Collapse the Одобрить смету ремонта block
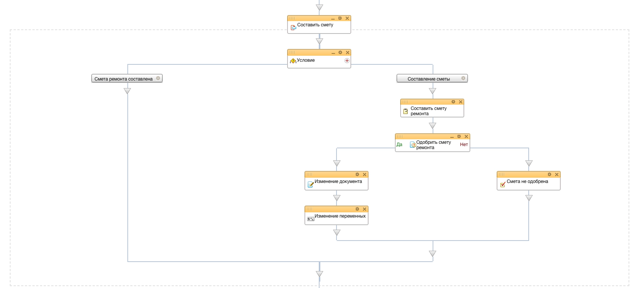The image size is (644, 288). click(x=452, y=137)
